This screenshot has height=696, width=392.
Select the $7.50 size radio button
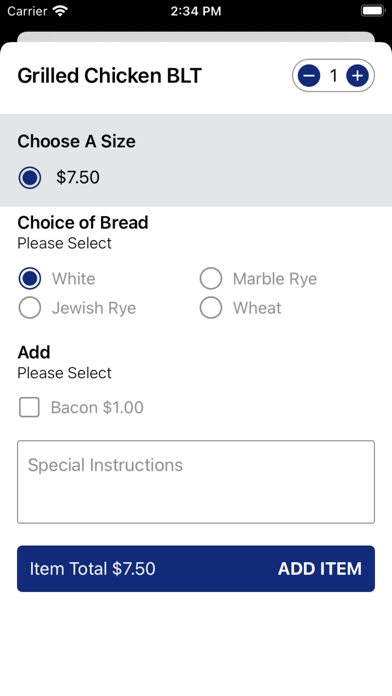coord(30,178)
